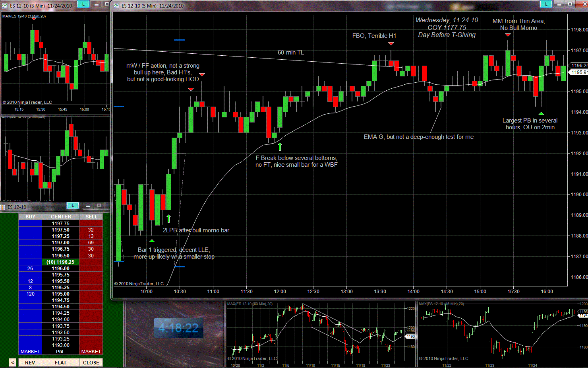Click red arrow under 'MM from Thin Area'
This screenshot has width=588, height=368.
click(x=508, y=35)
